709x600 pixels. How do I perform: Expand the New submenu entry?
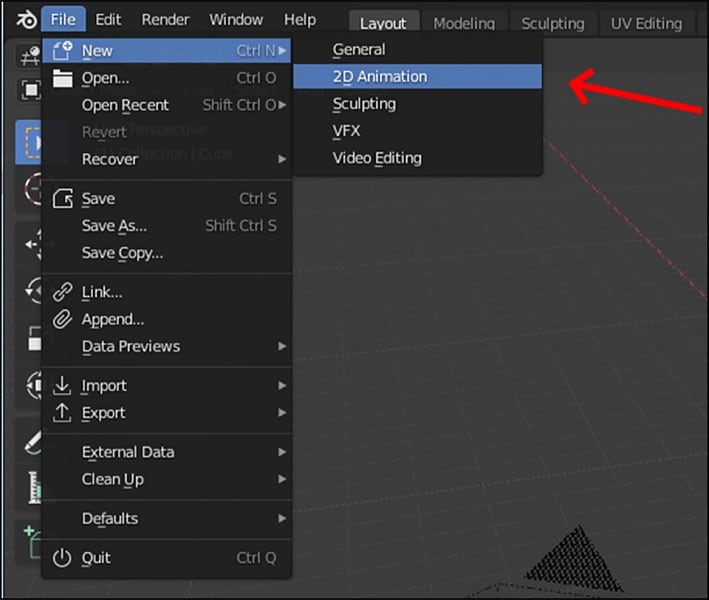tap(167, 51)
